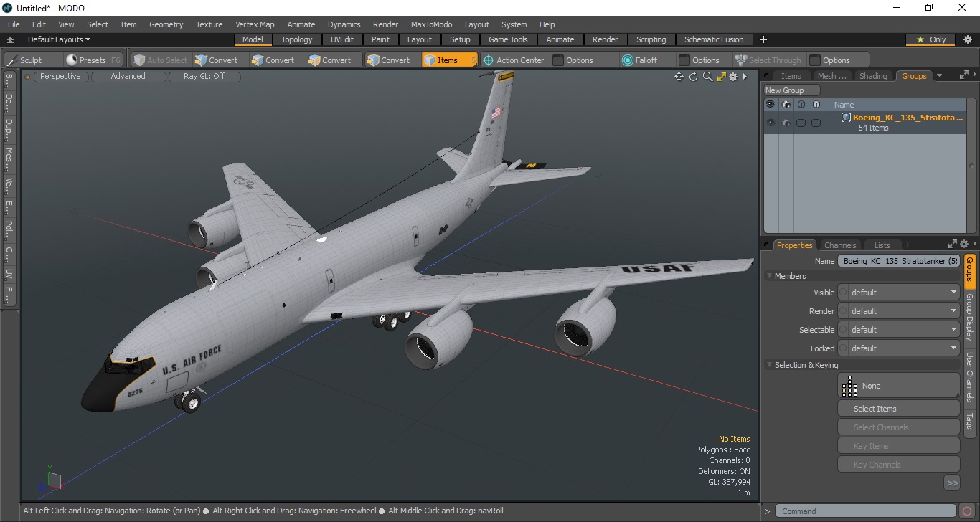This screenshot has height=522, width=980.
Task: Add a new tab next to Lists
Action: click(908, 245)
